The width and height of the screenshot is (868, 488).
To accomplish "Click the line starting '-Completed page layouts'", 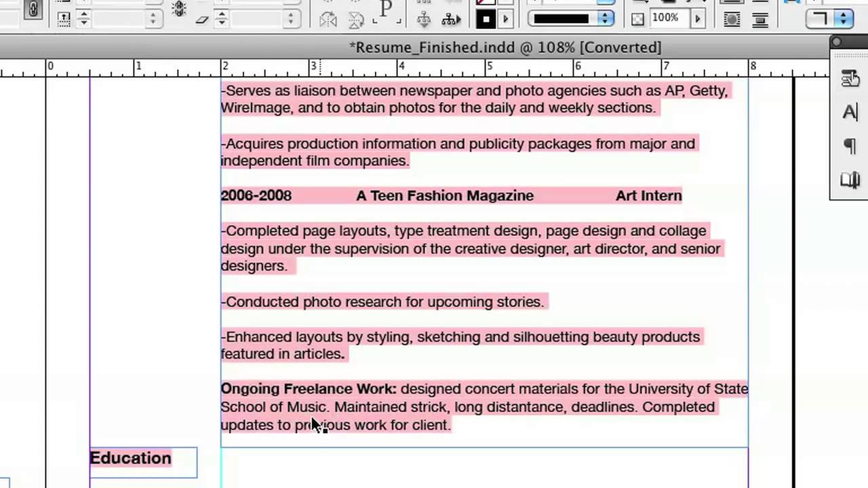I will (463, 231).
